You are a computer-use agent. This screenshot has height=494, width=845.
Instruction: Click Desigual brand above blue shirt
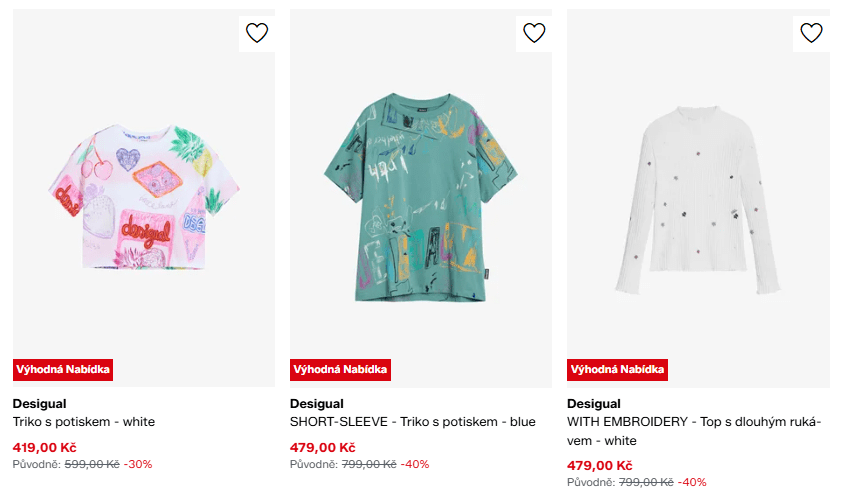pyautogui.click(x=316, y=404)
